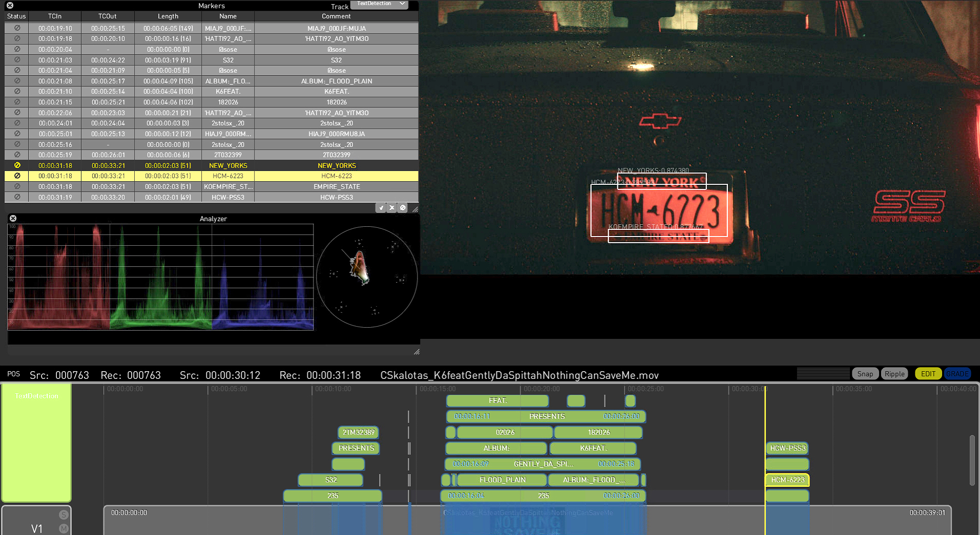Viewport: 980px width, 535px height.
Task: Click the Analyzer panel resize grip
Action: tap(416, 352)
